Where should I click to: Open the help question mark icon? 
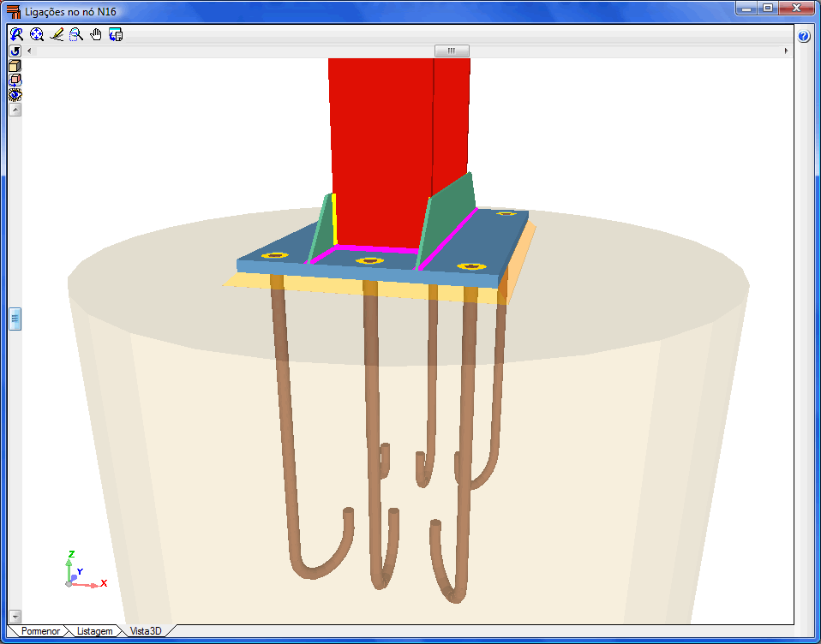pos(804,36)
